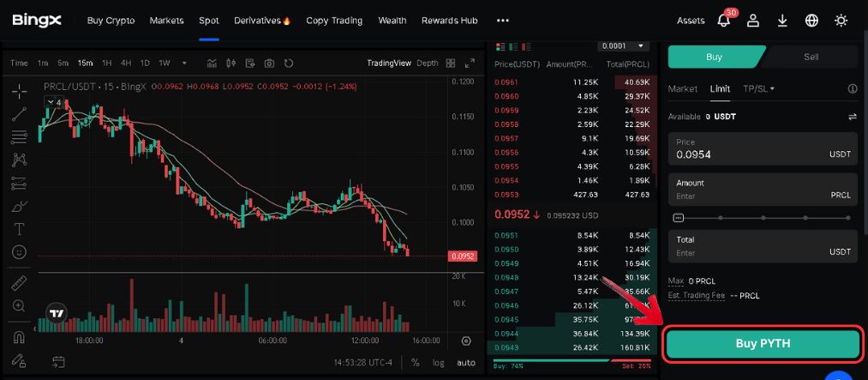Open the notifications bell

(723, 21)
